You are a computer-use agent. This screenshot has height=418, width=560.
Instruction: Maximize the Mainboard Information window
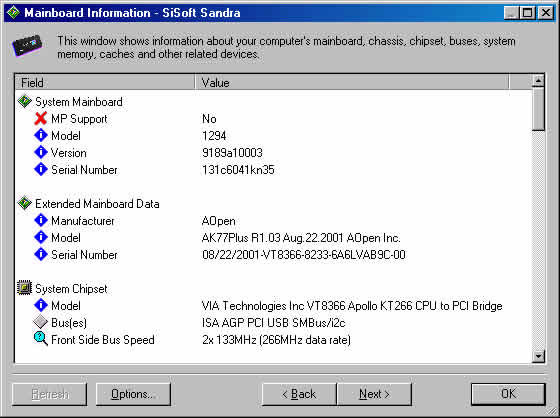click(x=528, y=13)
